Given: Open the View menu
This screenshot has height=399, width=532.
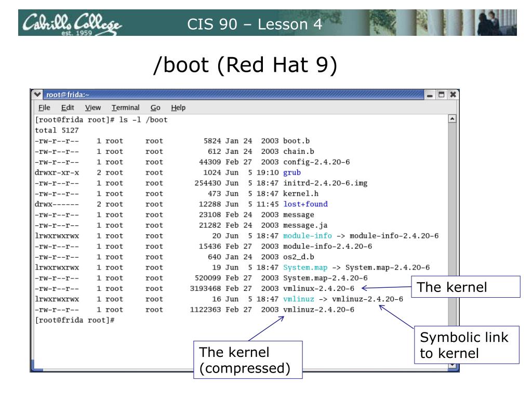Looking at the screenshot, I should coord(93,108).
